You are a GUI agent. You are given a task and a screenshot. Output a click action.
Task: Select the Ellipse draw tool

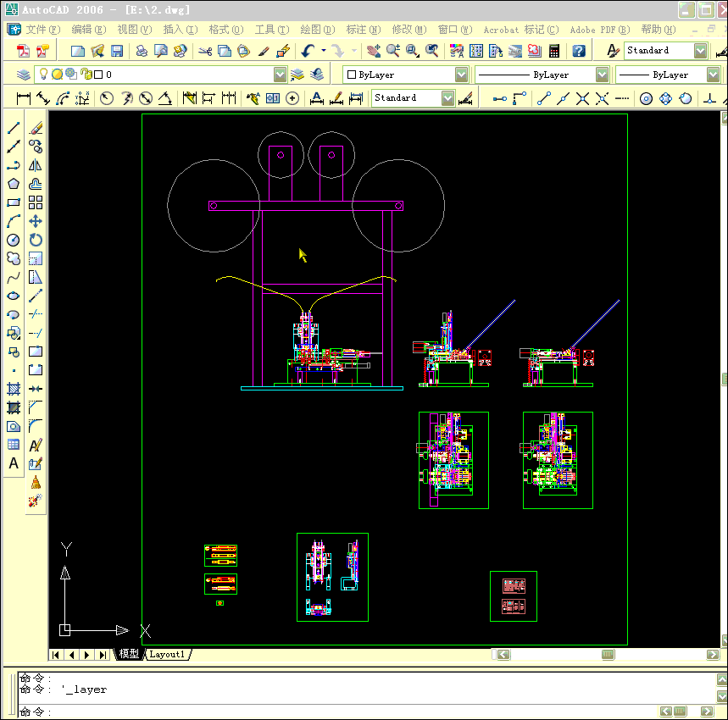tap(14, 296)
